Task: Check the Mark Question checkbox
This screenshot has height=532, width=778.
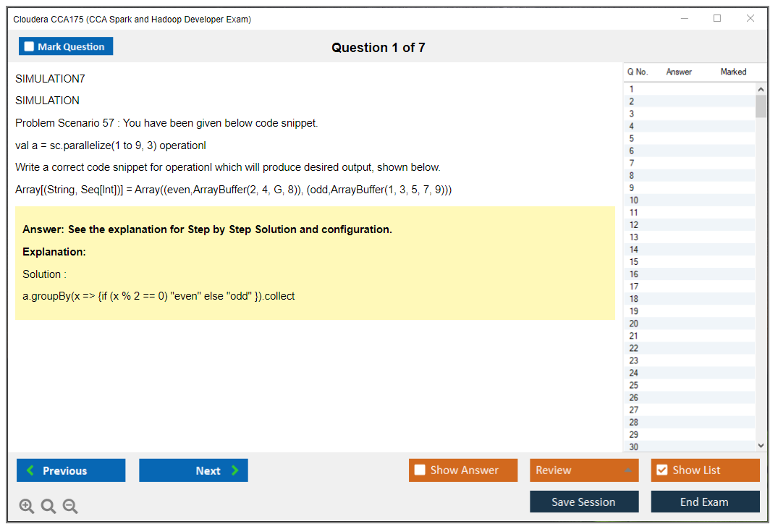Action: 30,47
